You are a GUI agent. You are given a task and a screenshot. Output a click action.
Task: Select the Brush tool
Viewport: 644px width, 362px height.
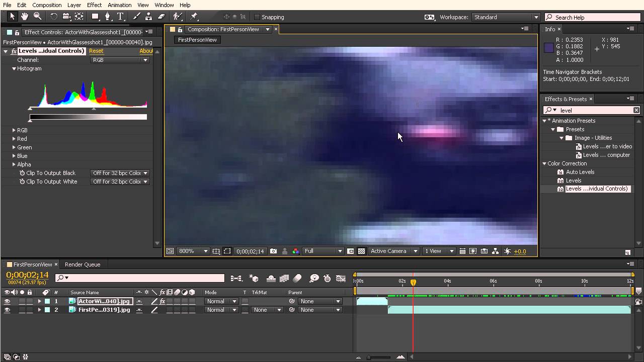point(136,17)
